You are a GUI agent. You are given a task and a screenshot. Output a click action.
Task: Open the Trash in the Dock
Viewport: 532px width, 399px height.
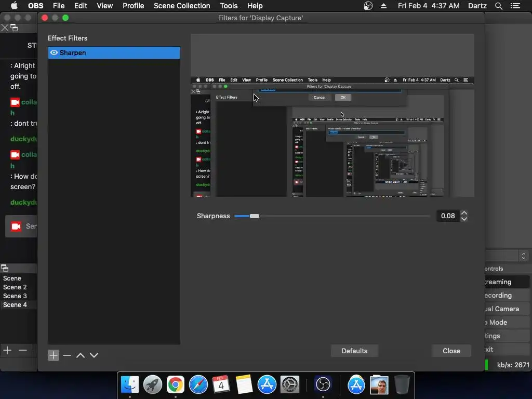tap(402, 384)
